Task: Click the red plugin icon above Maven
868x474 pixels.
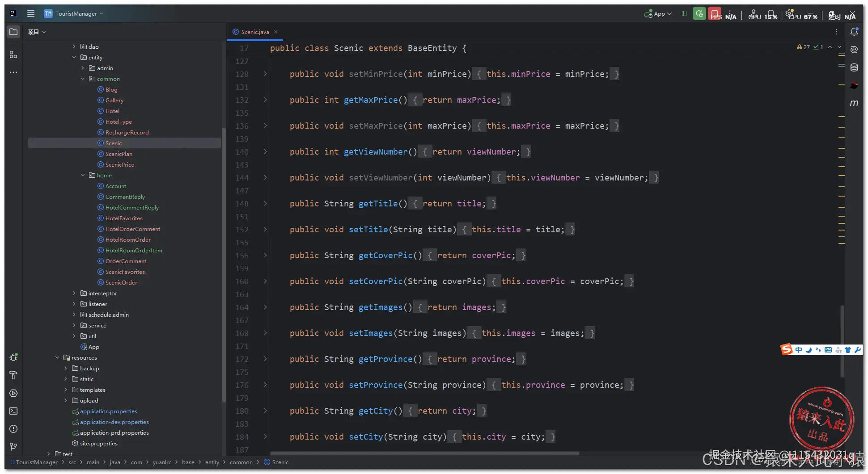Action: click(854, 85)
